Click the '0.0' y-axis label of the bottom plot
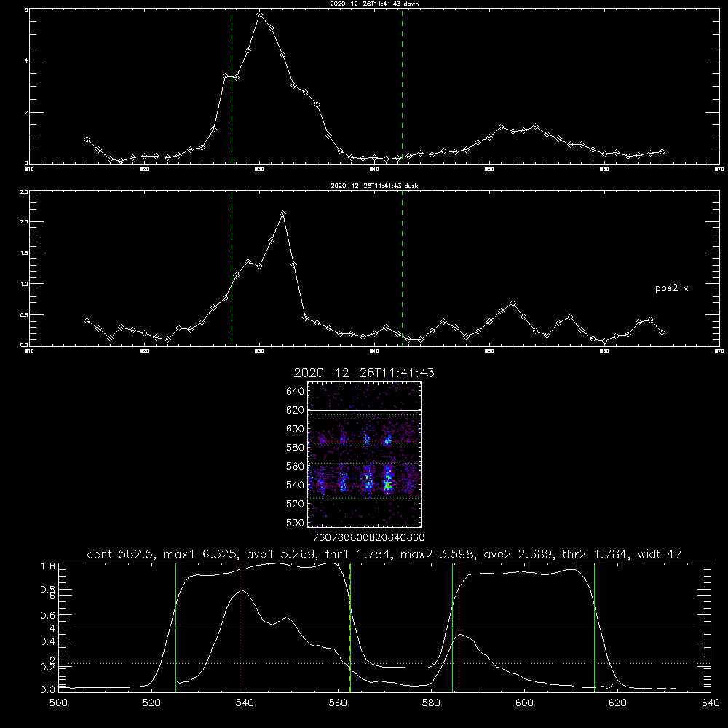Screen dimensions: 728x728 tap(48, 690)
